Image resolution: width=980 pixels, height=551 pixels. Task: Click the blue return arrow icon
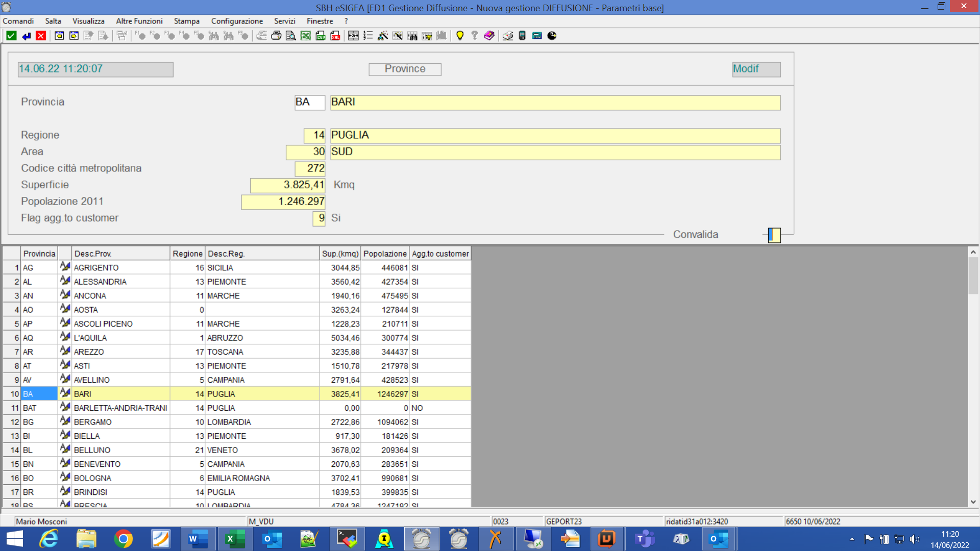pos(26,36)
